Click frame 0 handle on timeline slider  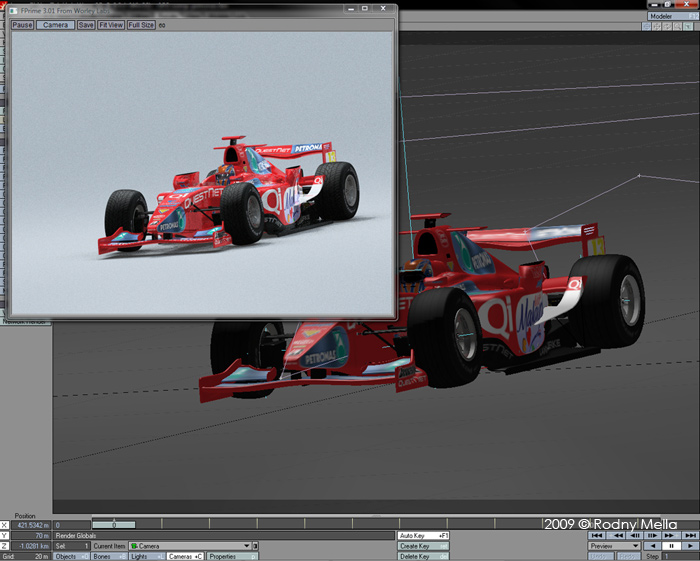pos(115,525)
